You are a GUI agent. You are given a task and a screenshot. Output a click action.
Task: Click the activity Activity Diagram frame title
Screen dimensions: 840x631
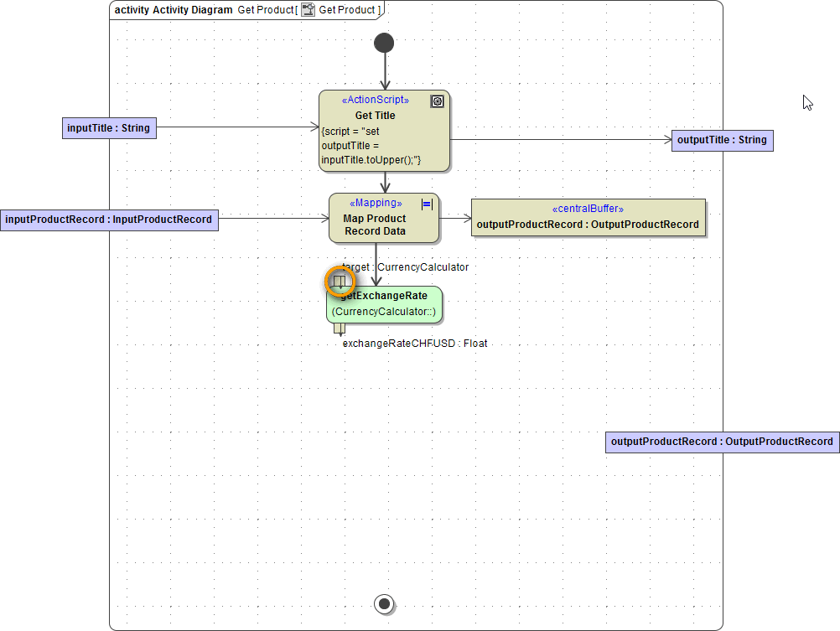point(174,10)
